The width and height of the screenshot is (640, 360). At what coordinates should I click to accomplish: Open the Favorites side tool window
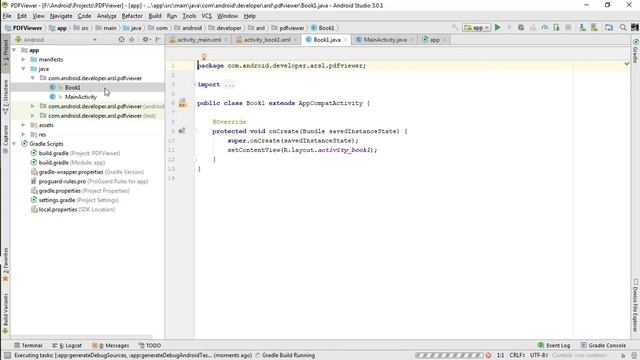tap(5, 264)
